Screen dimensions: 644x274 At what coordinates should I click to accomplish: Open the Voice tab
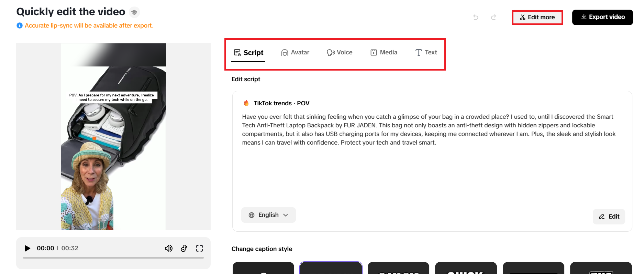click(340, 52)
